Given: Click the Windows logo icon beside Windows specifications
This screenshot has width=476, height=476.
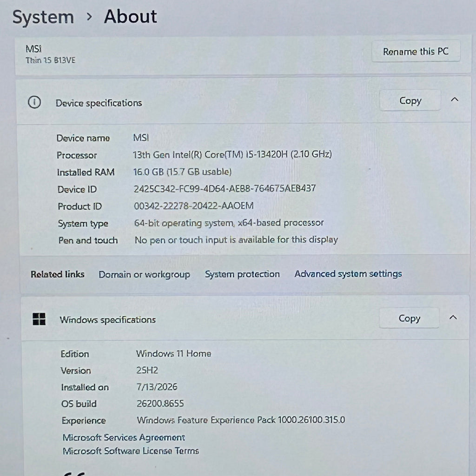Looking at the screenshot, I should coord(39,319).
